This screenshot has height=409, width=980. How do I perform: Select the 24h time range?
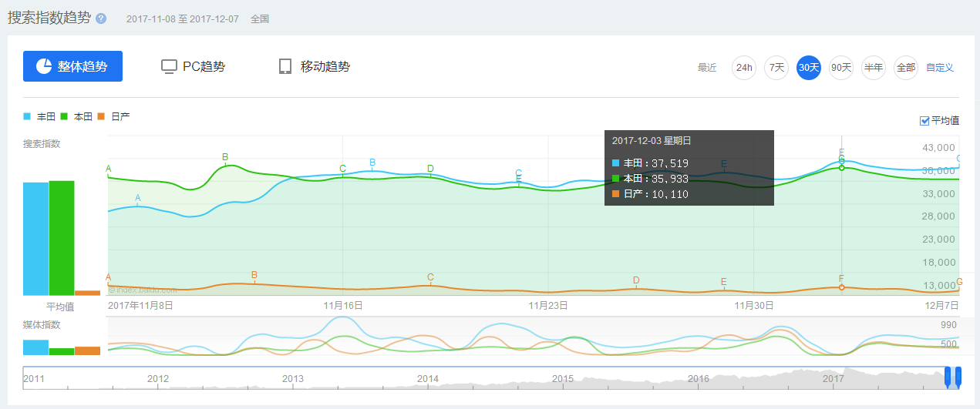pyautogui.click(x=744, y=68)
